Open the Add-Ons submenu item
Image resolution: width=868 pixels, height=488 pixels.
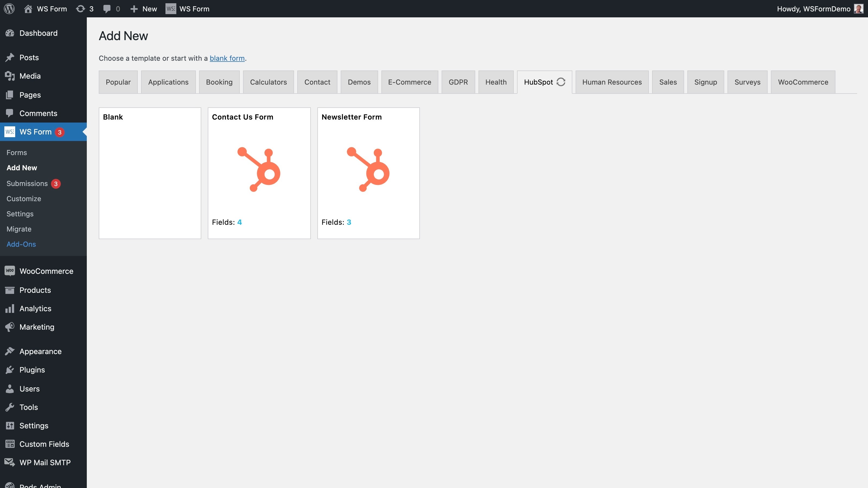[21, 244]
